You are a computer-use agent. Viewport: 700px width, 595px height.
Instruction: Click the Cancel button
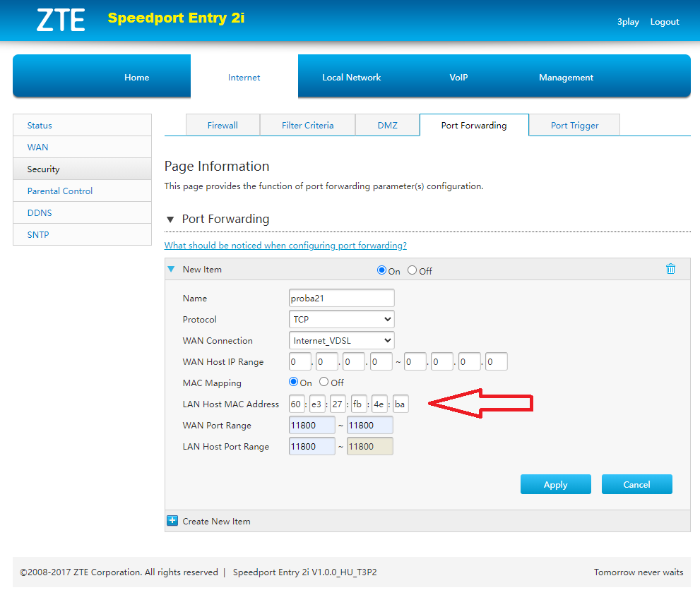(636, 484)
